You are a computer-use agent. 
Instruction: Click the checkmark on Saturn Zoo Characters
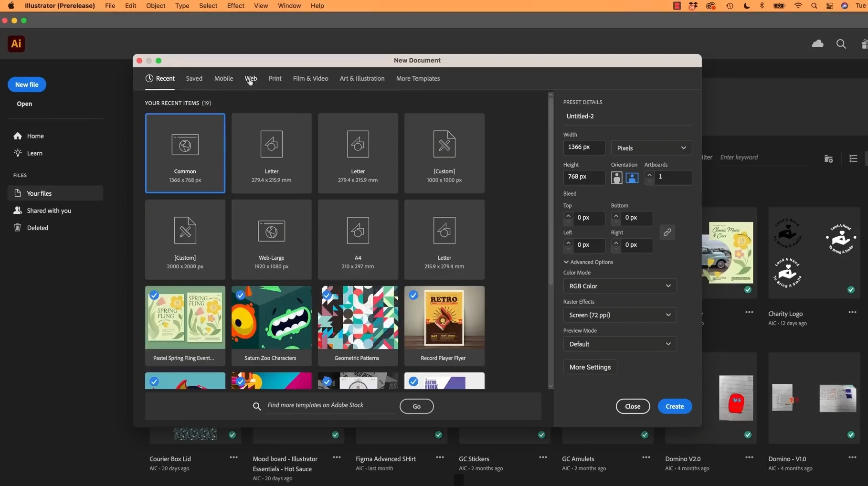pos(241,295)
